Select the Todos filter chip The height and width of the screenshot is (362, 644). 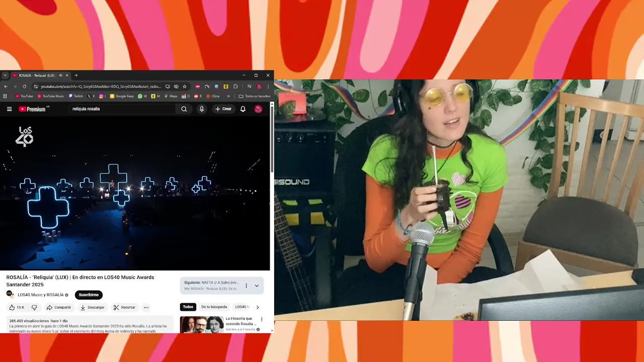pos(188,307)
